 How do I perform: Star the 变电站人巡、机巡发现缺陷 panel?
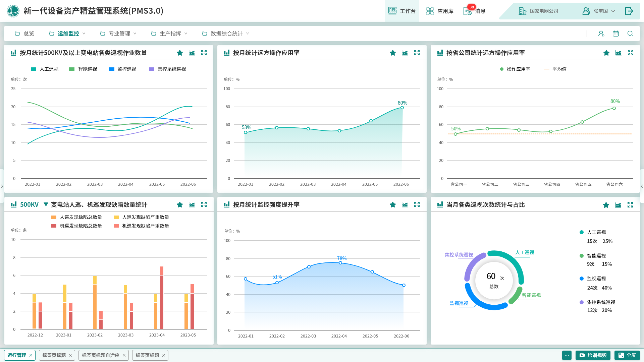[x=180, y=205]
